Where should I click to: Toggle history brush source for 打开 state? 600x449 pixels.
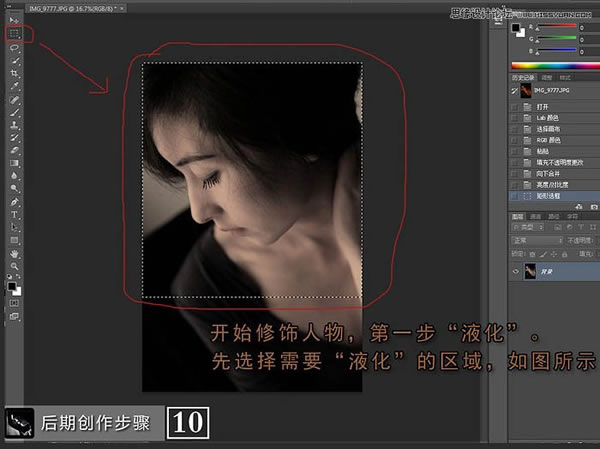pyautogui.click(x=516, y=104)
